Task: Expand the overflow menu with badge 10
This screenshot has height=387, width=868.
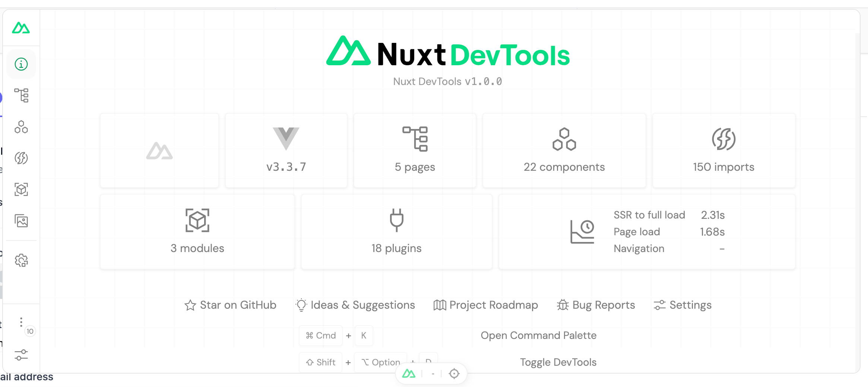Action: point(21,322)
